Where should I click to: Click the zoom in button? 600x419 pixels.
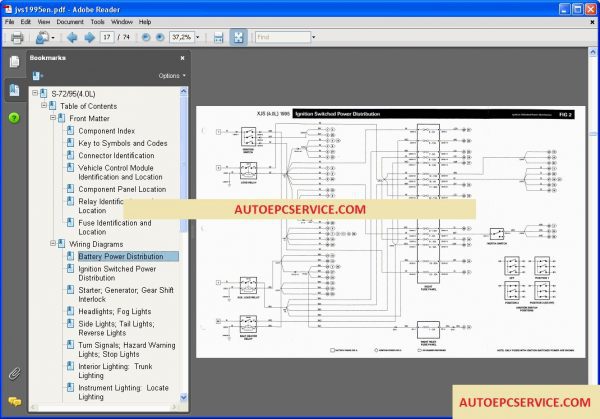(x=160, y=37)
